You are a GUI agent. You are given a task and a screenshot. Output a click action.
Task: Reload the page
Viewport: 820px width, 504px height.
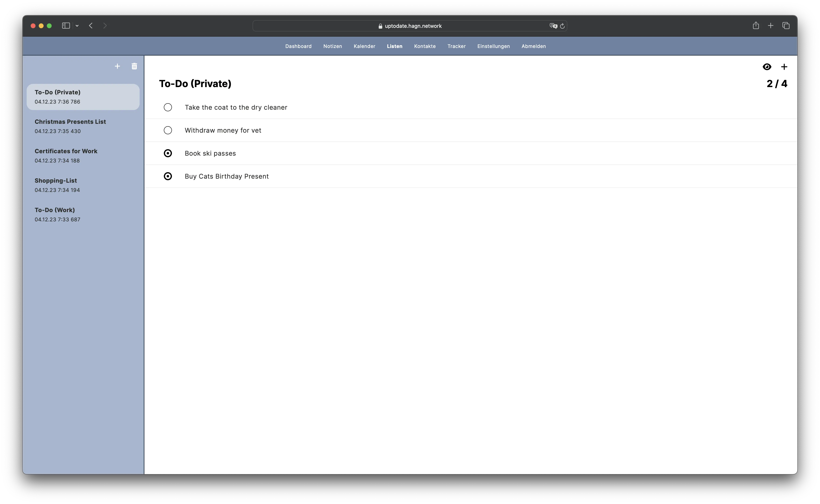point(562,26)
